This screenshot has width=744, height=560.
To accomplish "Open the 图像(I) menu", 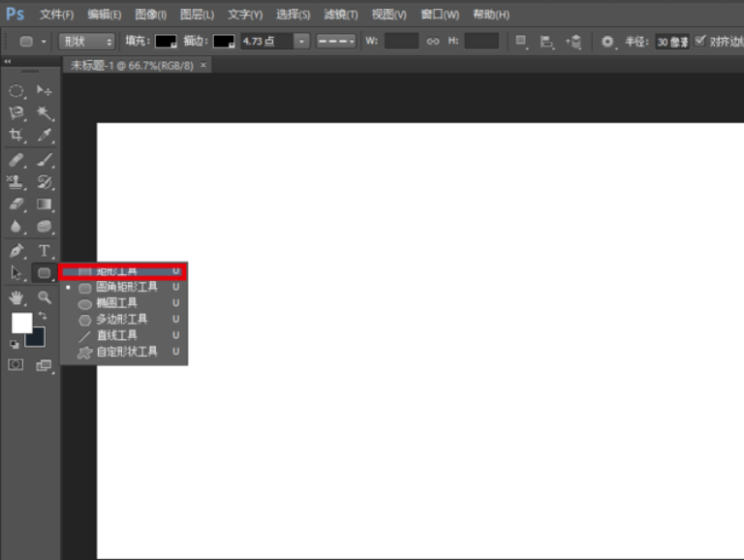I will [x=150, y=15].
